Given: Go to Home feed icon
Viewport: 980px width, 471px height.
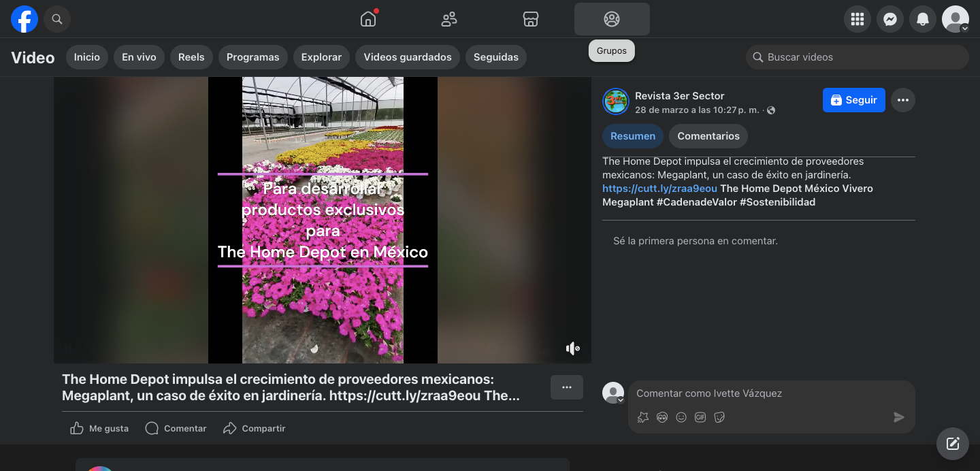Looking at the screenshot, I should [368, 19].
